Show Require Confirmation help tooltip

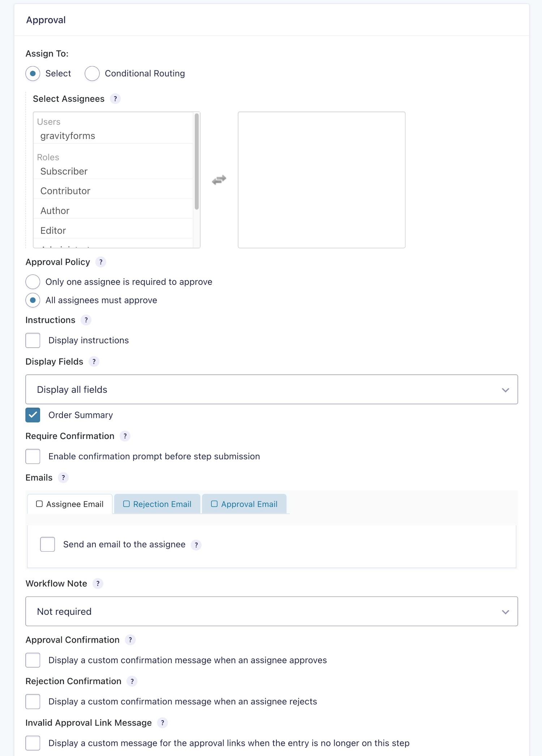125,436
